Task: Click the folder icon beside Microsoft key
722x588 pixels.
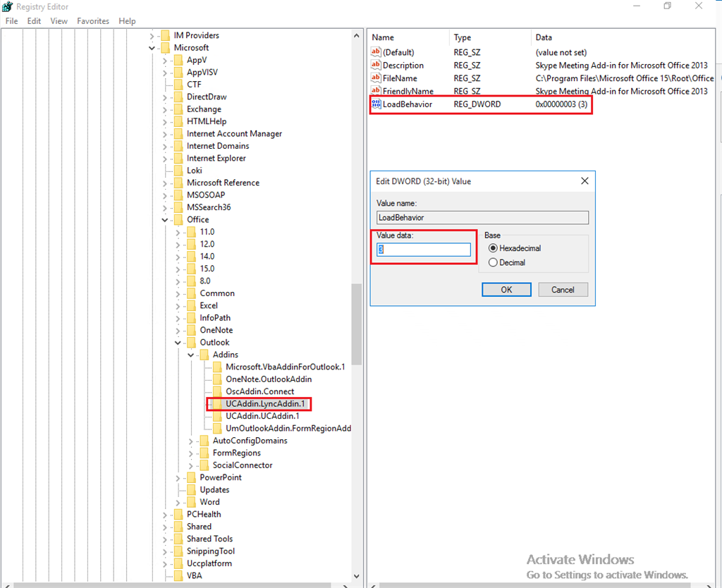Action: pyautogui.click(x=166, y=48)
